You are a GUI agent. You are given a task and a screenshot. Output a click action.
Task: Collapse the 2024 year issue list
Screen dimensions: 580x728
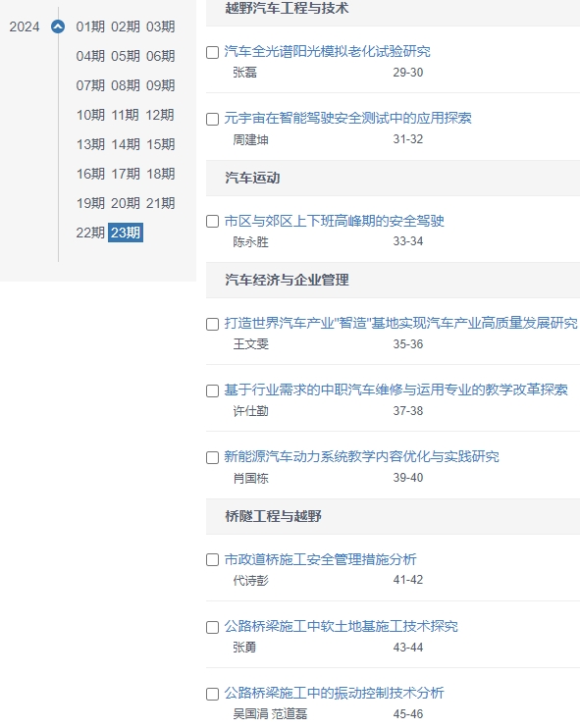pos(58,26)
